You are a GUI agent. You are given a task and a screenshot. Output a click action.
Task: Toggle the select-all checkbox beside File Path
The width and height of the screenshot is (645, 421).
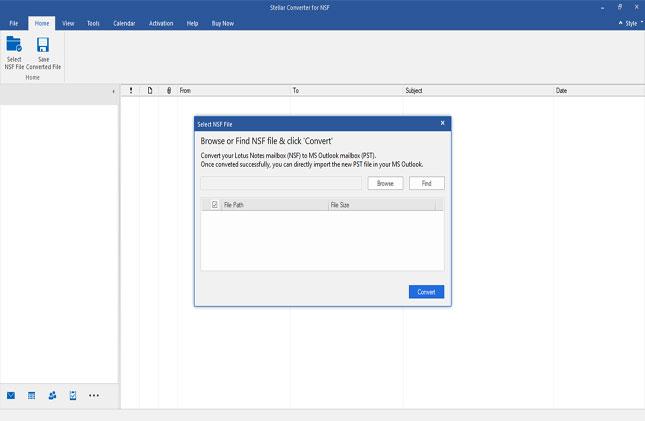(x=214, y=205)
